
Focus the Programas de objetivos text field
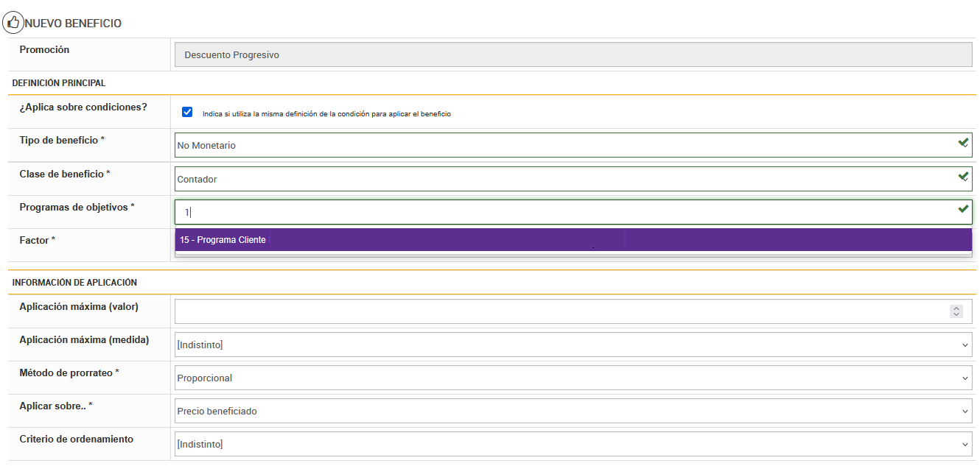[x=560, y=212]
